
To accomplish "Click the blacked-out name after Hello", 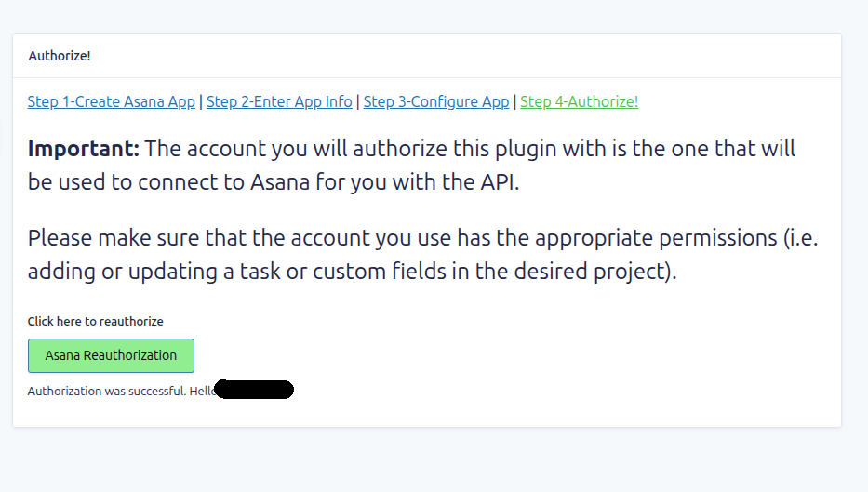I will point(254,390).
